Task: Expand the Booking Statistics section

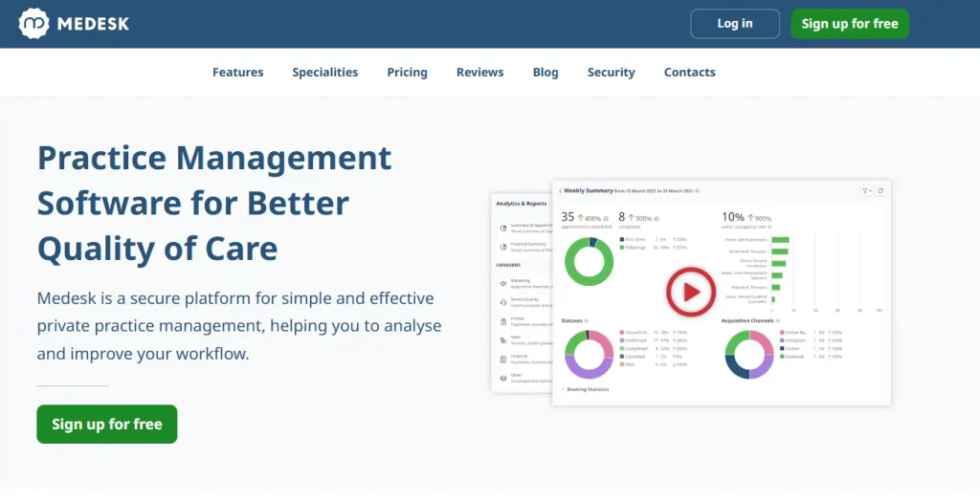Action: pyautogui.click(x=585, y=389)
